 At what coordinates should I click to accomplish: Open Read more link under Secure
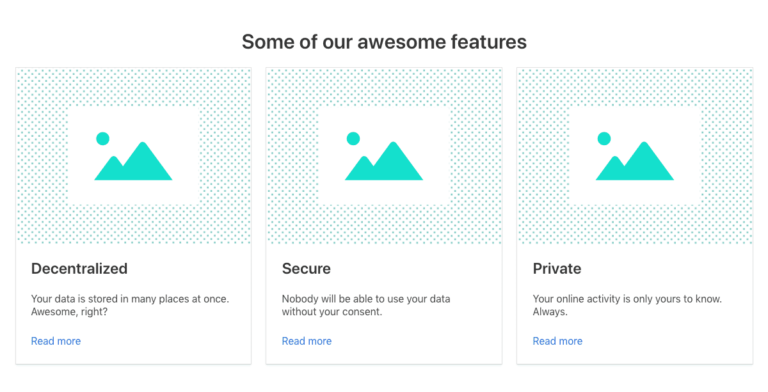(x=307, y=341)
